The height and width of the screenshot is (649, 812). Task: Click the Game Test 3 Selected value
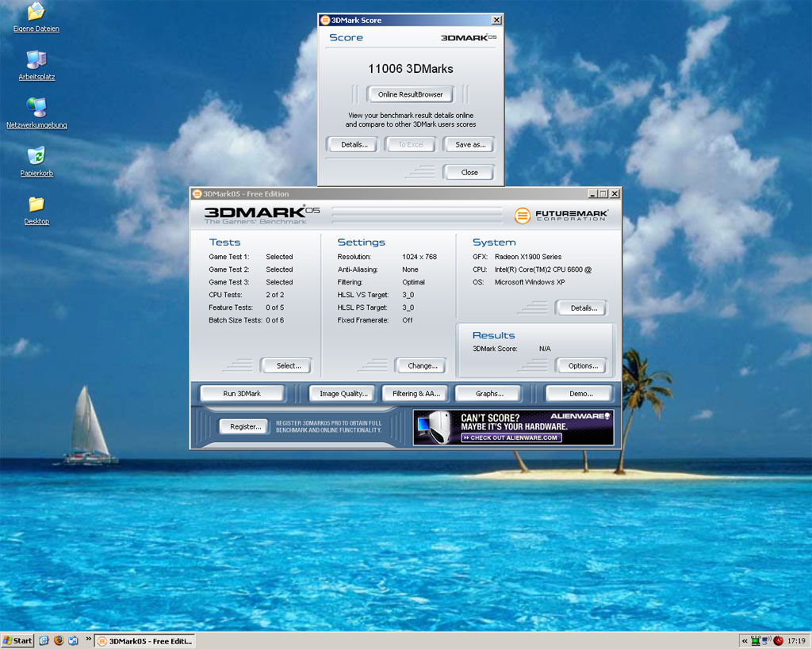tap(279, 282)
